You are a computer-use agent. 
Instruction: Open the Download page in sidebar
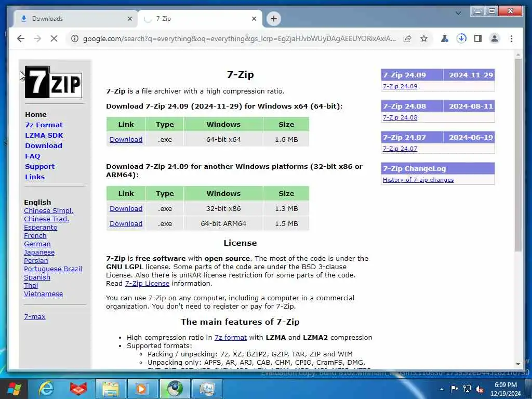pyautogui.click(x=44, y=145)
